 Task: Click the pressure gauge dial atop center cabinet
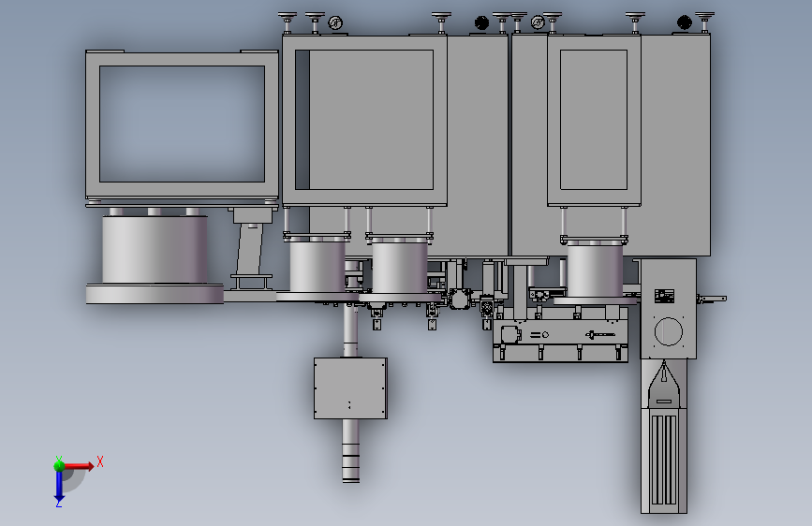(x=335, y=23)
